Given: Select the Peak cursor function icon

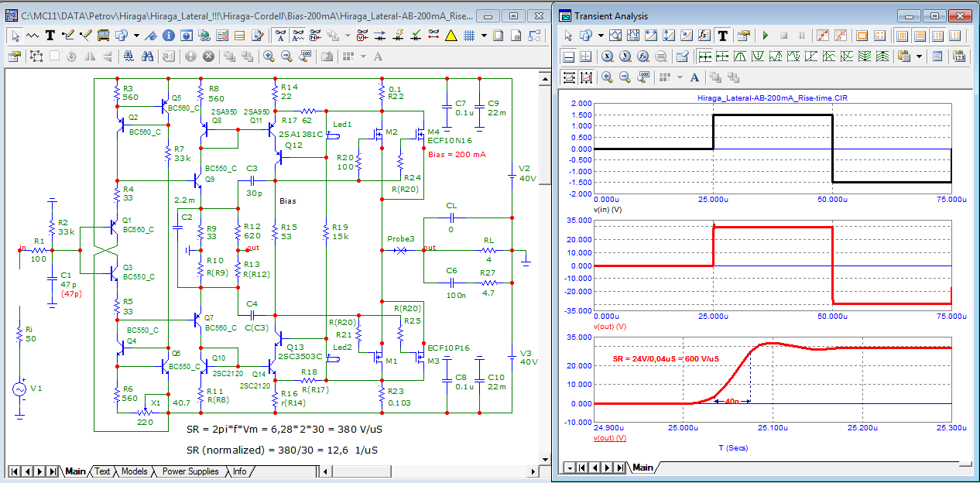Looking at the screenshot, I should (x=739, y=56).
